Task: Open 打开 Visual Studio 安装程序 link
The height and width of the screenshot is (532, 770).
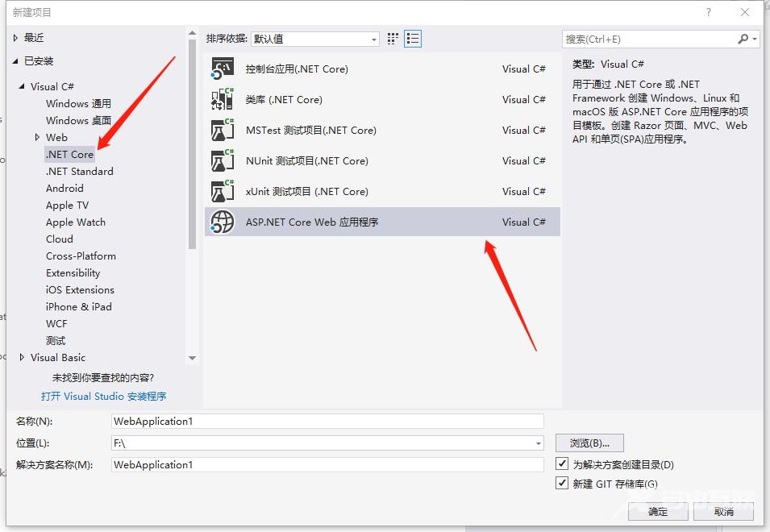Action: (104, 396)
